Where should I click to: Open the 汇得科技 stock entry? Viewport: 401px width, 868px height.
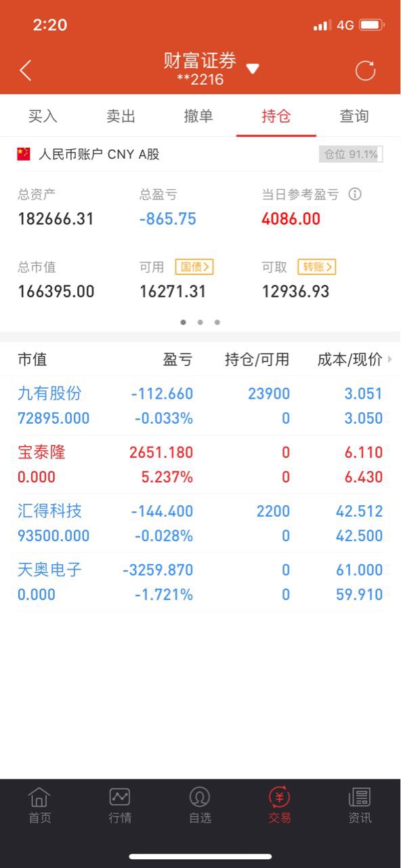pos(200,523)
